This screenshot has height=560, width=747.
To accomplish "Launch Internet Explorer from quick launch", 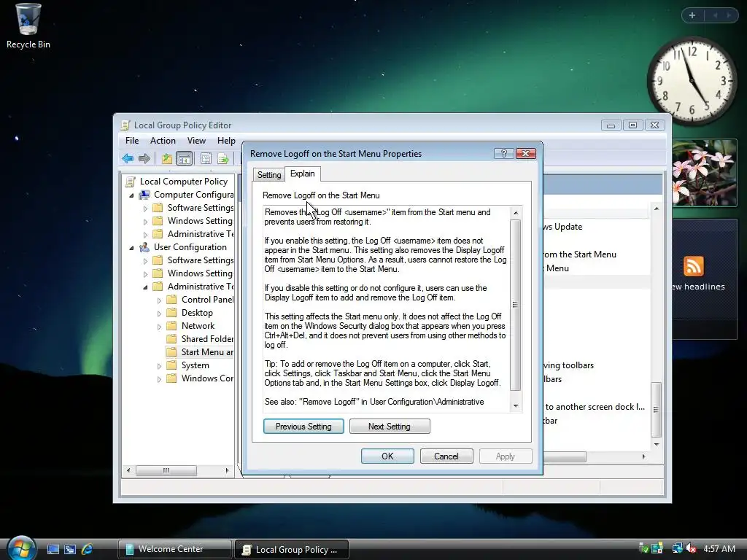I will click(x=88, y=549).
